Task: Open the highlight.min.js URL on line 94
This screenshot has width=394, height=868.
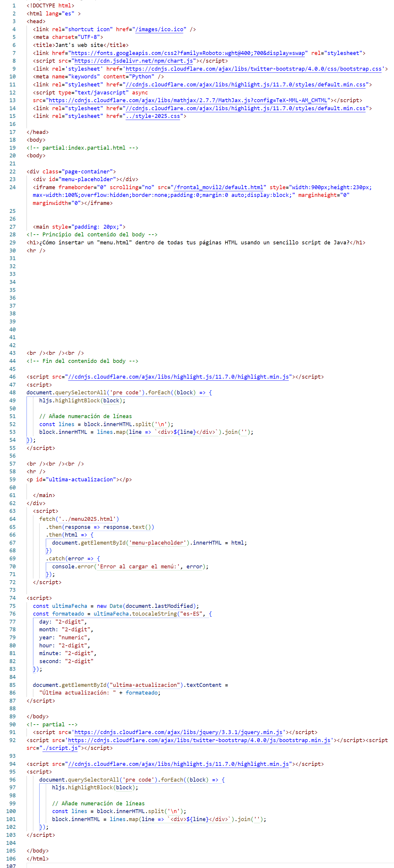Action: click(x=178, y=764)
